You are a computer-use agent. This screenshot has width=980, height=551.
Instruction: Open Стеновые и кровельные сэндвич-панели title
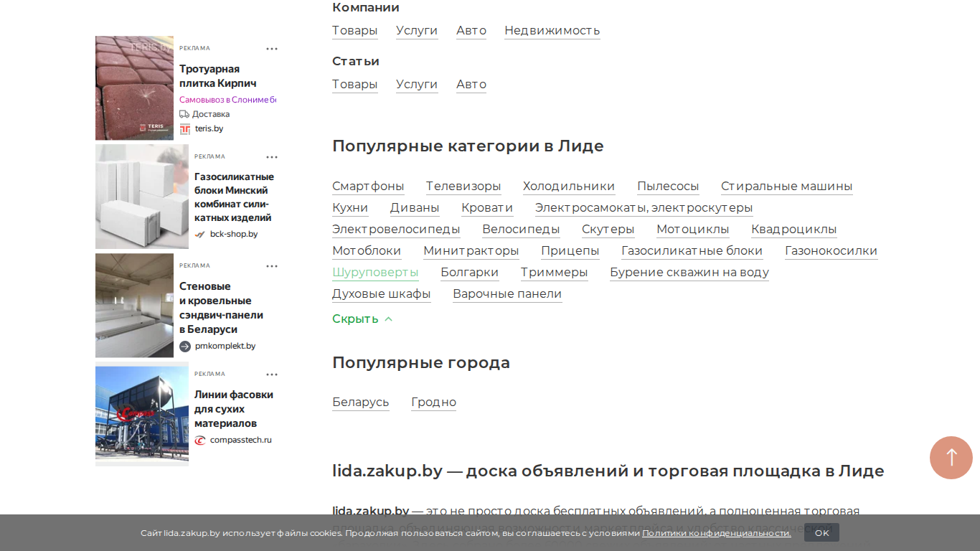[x=222, y=308]
